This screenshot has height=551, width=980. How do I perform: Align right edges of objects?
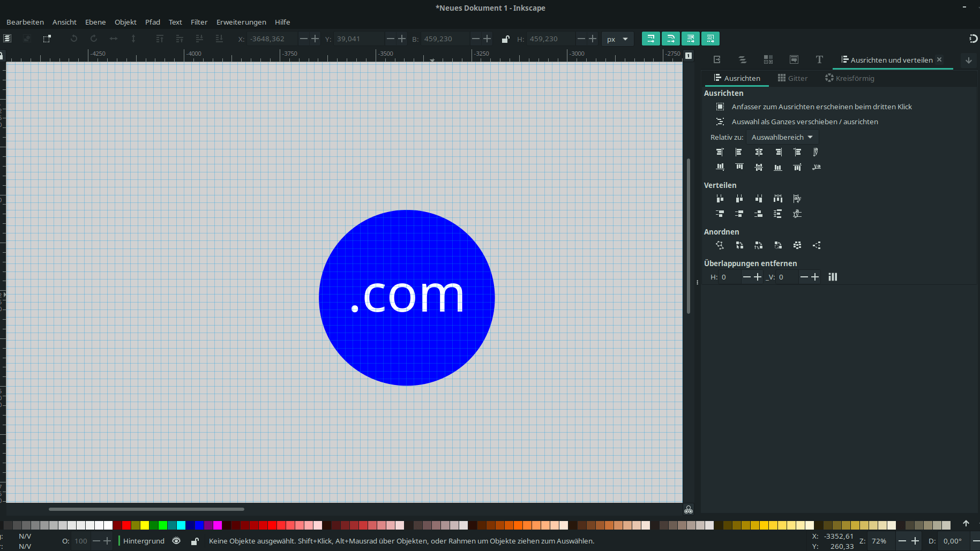(778, 152)
